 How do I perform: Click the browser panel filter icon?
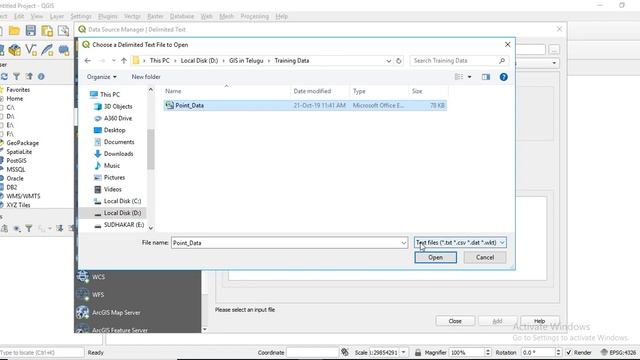[x=17, y=76]
